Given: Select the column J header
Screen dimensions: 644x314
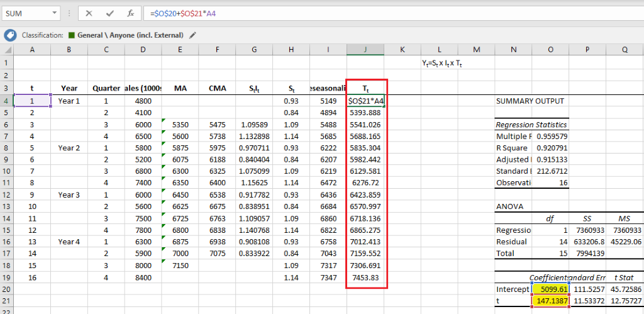Looking at the screenshot, I should [365, 50].
